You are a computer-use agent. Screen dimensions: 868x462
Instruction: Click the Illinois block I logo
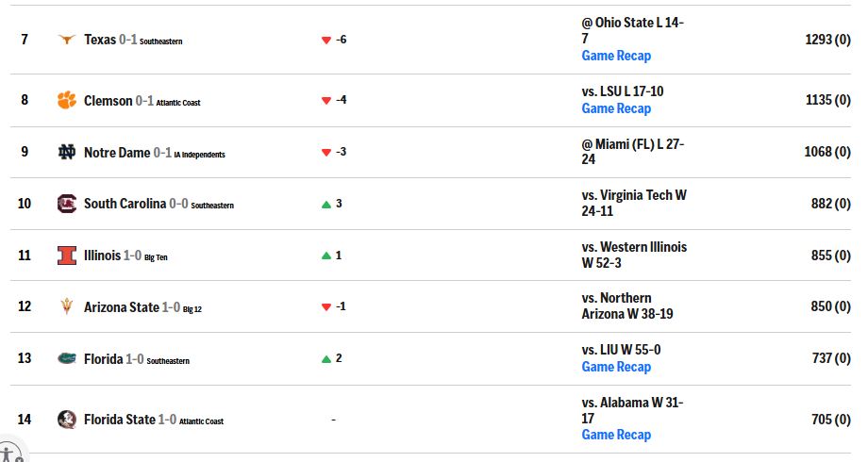tap(66, 256)
